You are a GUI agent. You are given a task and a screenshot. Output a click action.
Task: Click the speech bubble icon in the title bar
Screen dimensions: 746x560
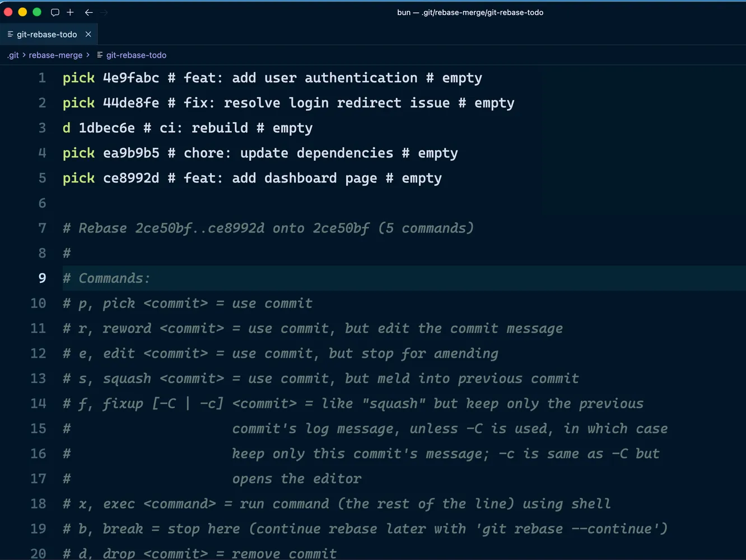[x=55, y=12]
